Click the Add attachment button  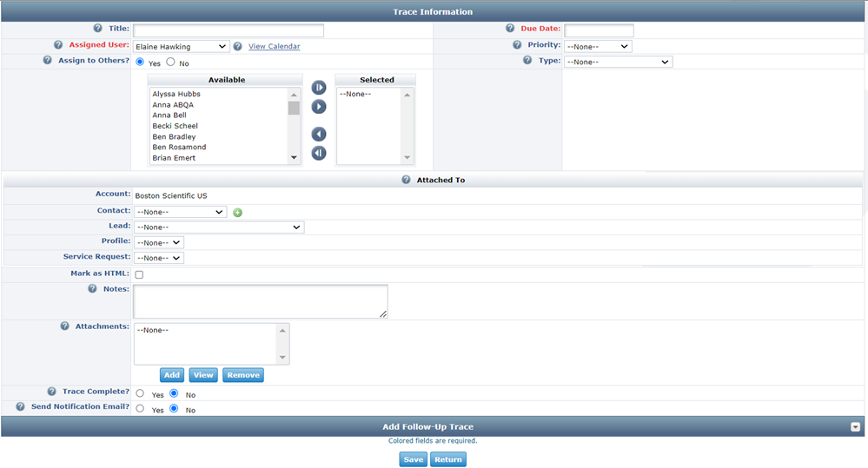coord(172,375)
